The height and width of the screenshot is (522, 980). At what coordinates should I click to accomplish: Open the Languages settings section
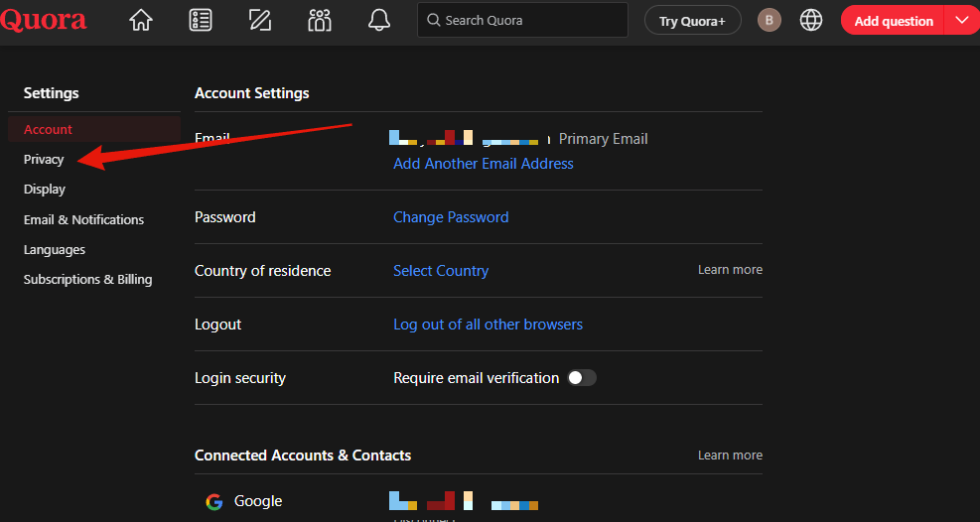55,250
